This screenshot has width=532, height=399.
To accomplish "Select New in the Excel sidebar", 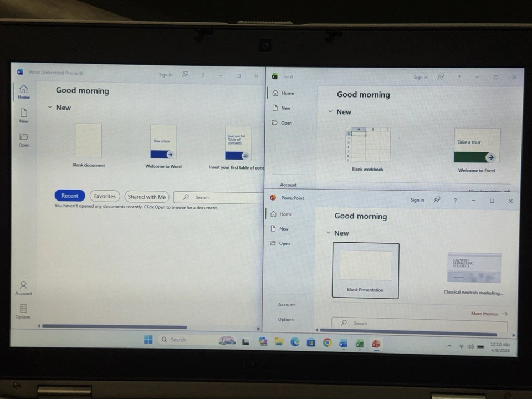I will (x=282, y=108).
